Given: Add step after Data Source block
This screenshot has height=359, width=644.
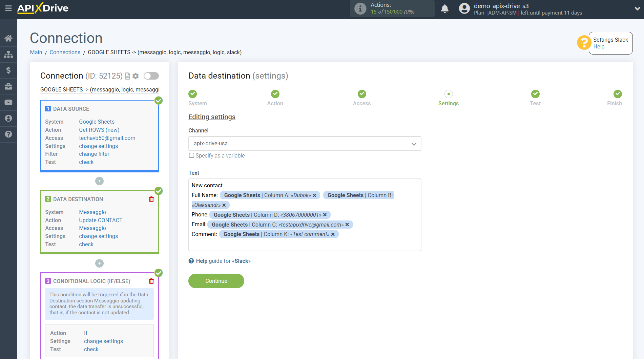Looking at the screenshot, I should pos(99,181).
